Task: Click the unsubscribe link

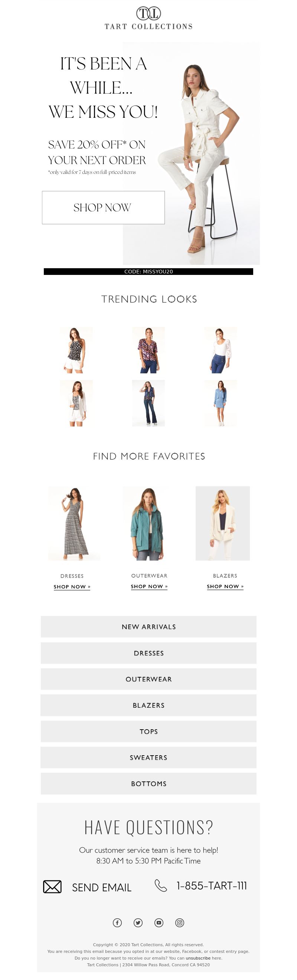Action: [198, 958]
